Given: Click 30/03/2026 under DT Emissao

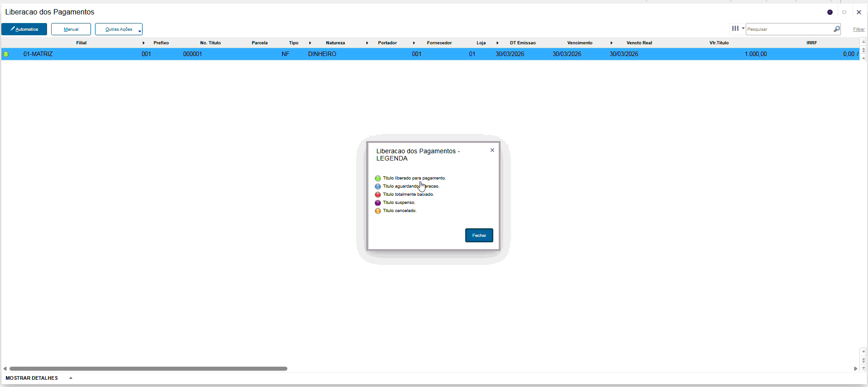Looking at the screenshot, I should pyautogui.click(x=510, y=54).
